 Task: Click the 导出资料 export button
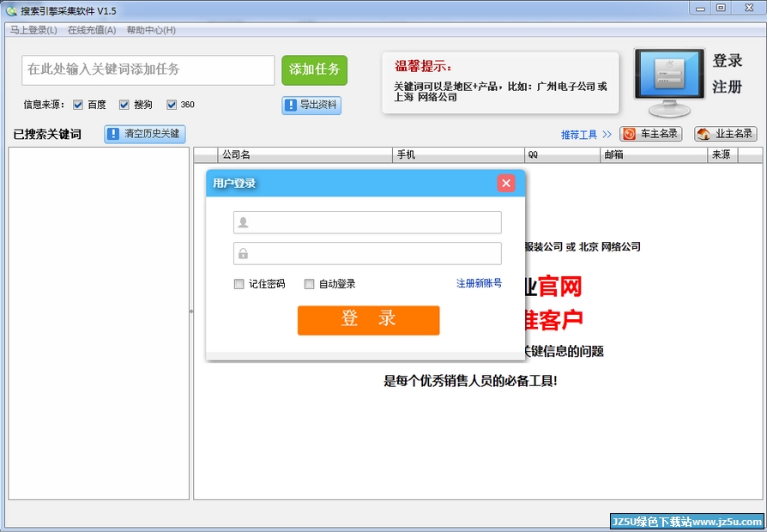point(311,106)
